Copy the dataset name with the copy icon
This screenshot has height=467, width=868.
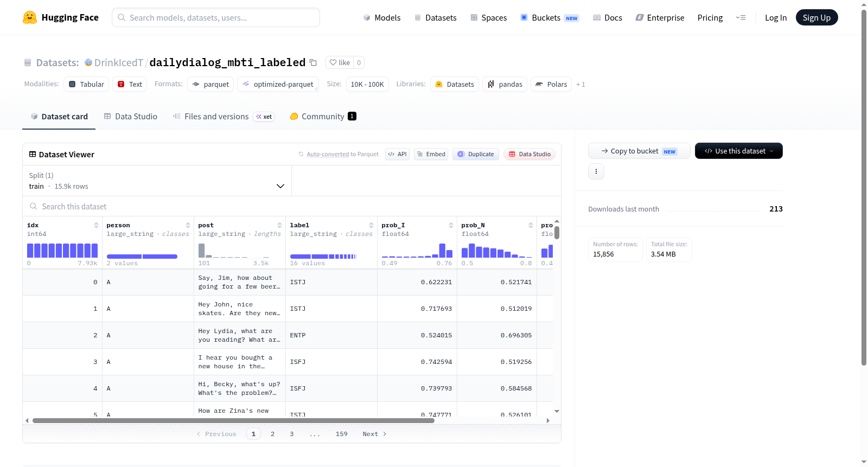313,62
